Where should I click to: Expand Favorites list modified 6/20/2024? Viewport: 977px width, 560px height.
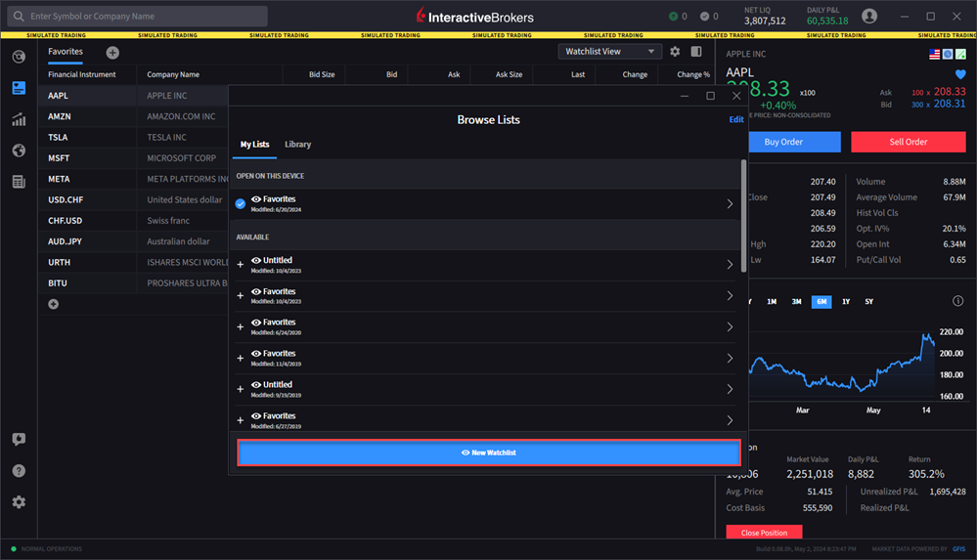coord(730,203)
